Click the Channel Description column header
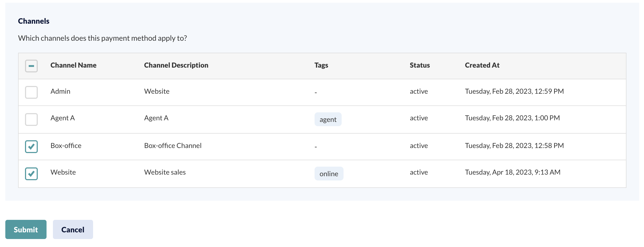The image size is (644, 247). (176, 65)
